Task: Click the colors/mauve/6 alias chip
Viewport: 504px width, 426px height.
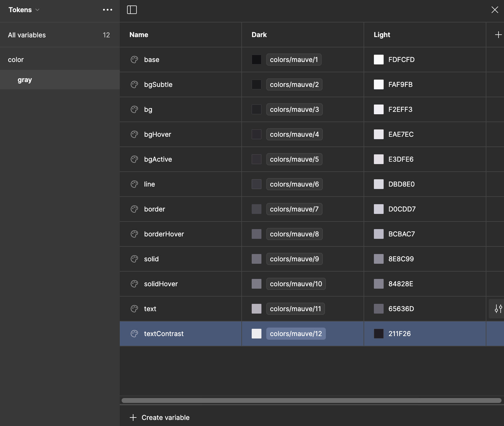Action: 295,184
